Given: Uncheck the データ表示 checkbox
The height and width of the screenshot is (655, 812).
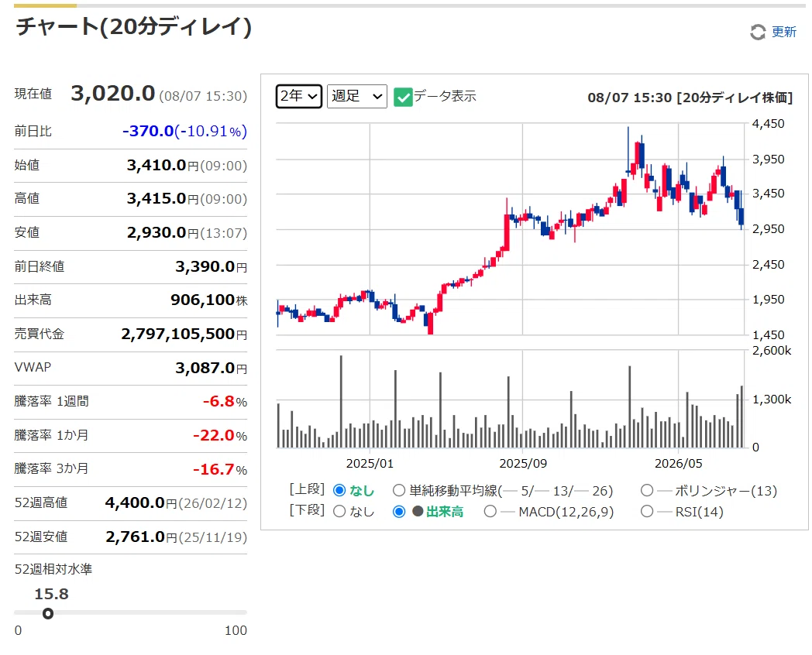Looking at the screenshot, I should coord(403,97).
